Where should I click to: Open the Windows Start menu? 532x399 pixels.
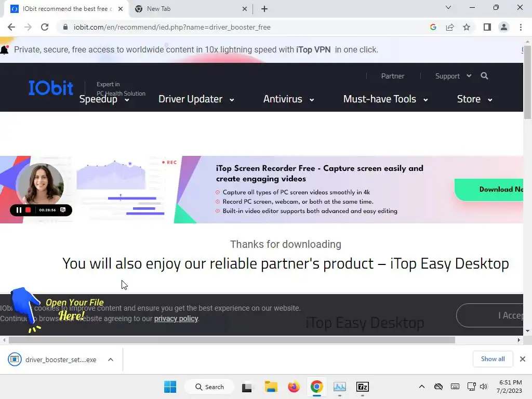(170, 387)
